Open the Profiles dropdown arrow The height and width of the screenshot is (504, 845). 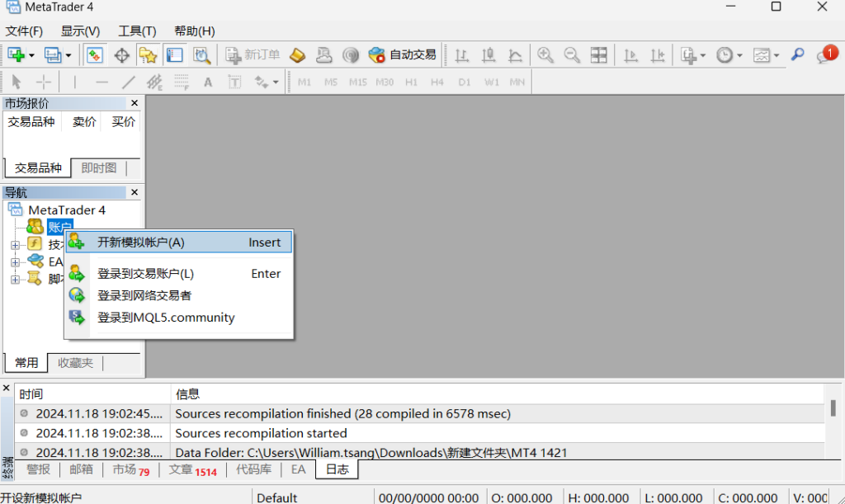click(68, 56)
